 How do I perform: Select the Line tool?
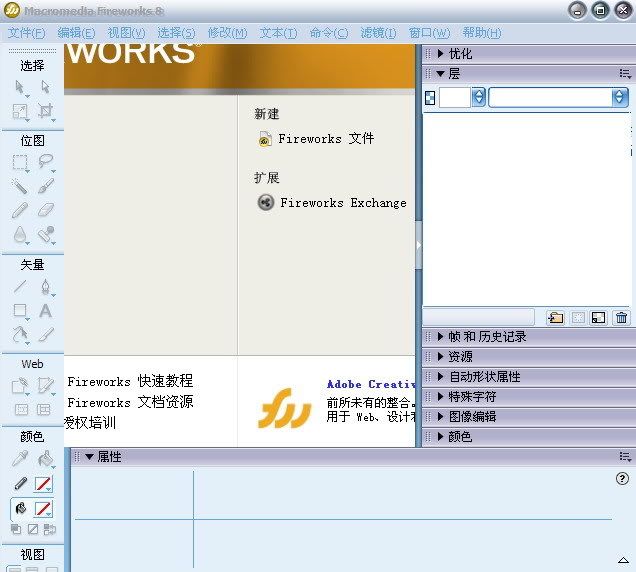click(x=19, y=286)
